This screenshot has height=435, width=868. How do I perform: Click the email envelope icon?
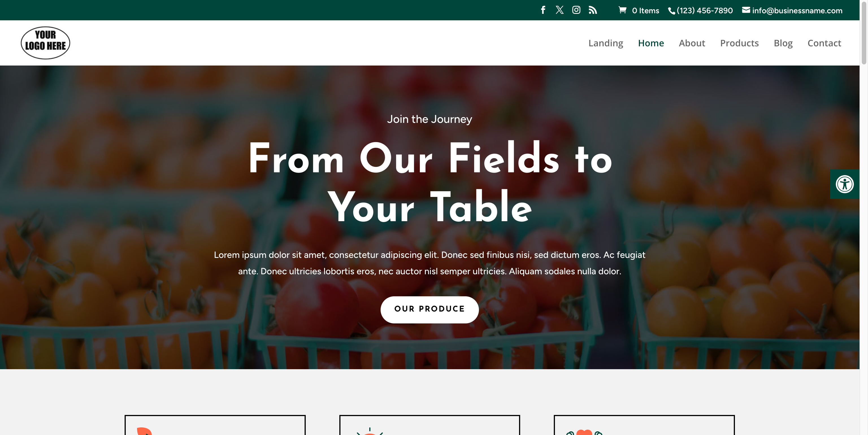tap(746, 10)
